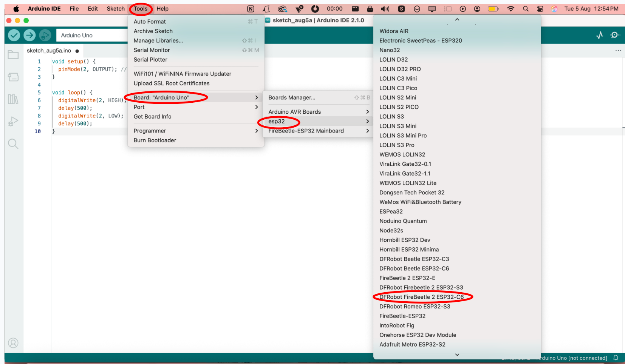Viewport: 625px width, 364px height.
Task: Open Control Center in menu bar
Action: click(540, 9)
